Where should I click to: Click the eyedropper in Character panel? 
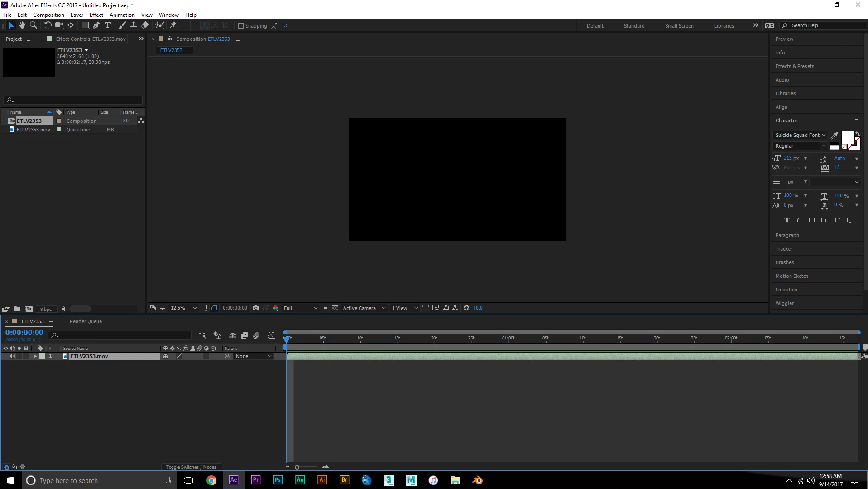click(834, 136)
